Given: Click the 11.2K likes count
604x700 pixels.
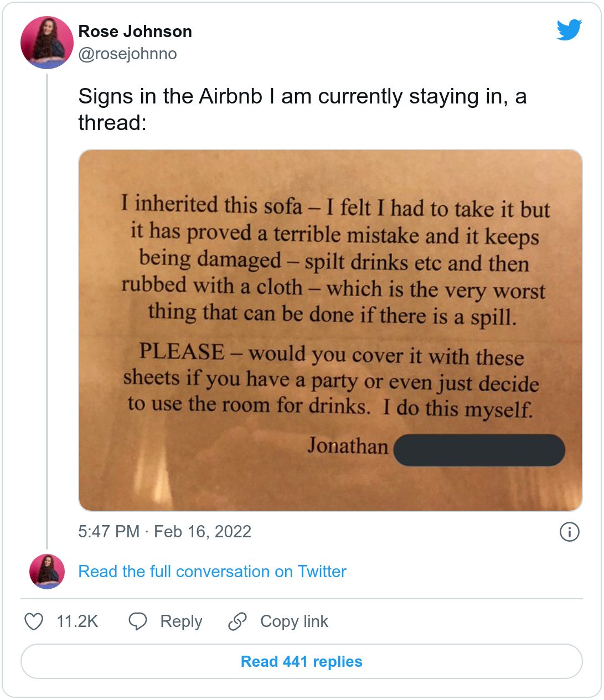Looking at the screenshot, I should [x=77, y=621].
